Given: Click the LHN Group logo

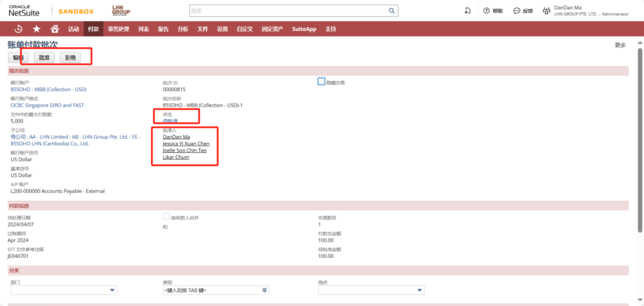Looking at the screenshot, I should (x=121, y=11).
